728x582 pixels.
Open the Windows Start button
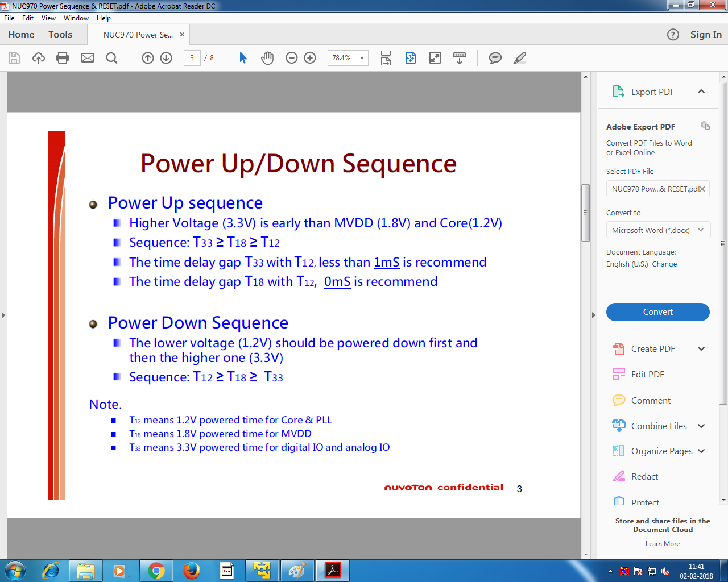[15, 571]
